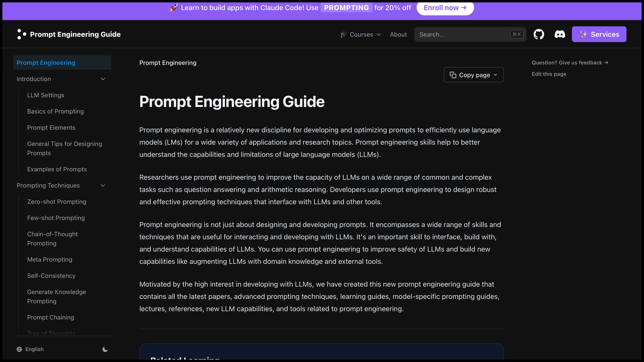Collapse the Introduction section chevron

tap(103, 79)
